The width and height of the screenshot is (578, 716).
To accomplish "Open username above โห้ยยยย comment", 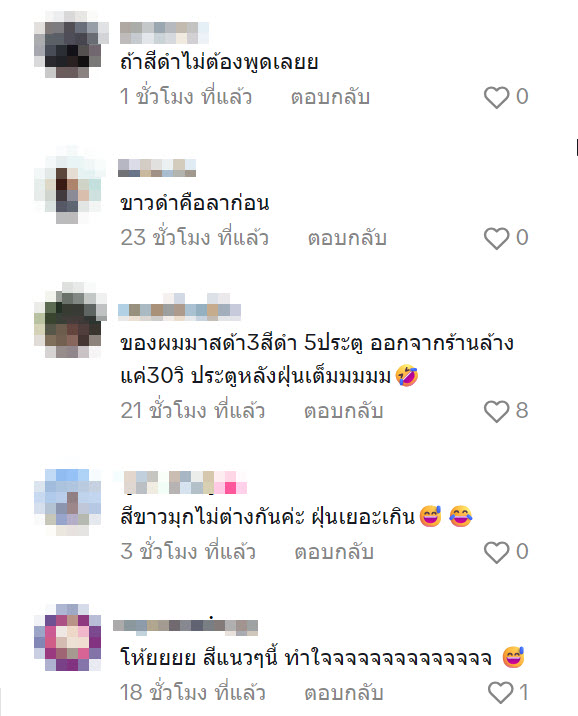I will tap(185, 626).
